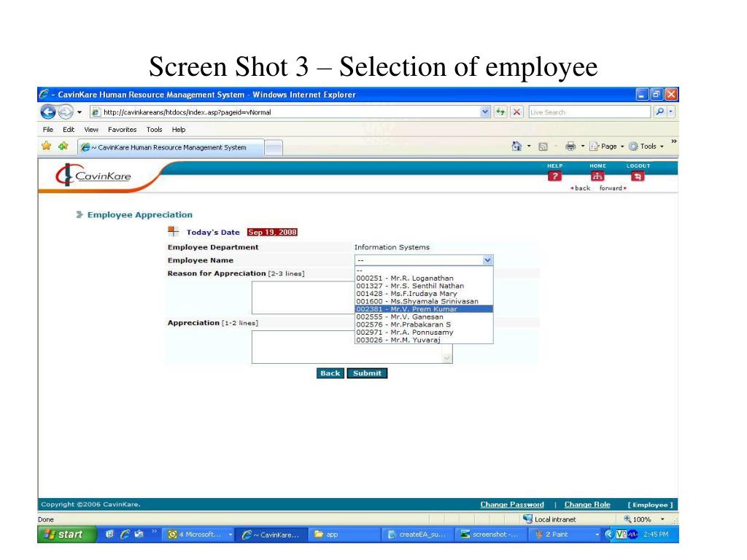Open a new blank tab
This screenshot has height=560, width=747.
pyautogui.click(x=274, y=147)
